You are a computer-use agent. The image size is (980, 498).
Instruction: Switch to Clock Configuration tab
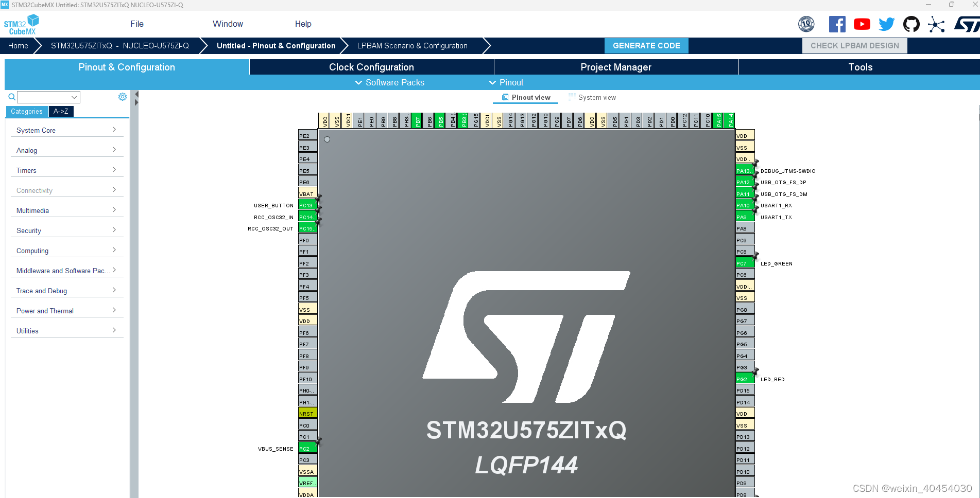(371, 67)
